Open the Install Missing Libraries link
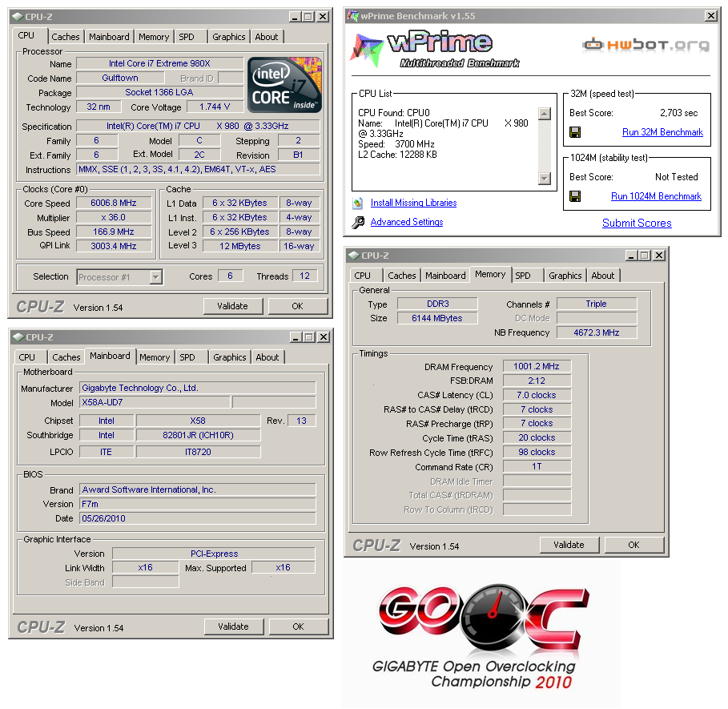The image size is (728, 709). [414, 203]
